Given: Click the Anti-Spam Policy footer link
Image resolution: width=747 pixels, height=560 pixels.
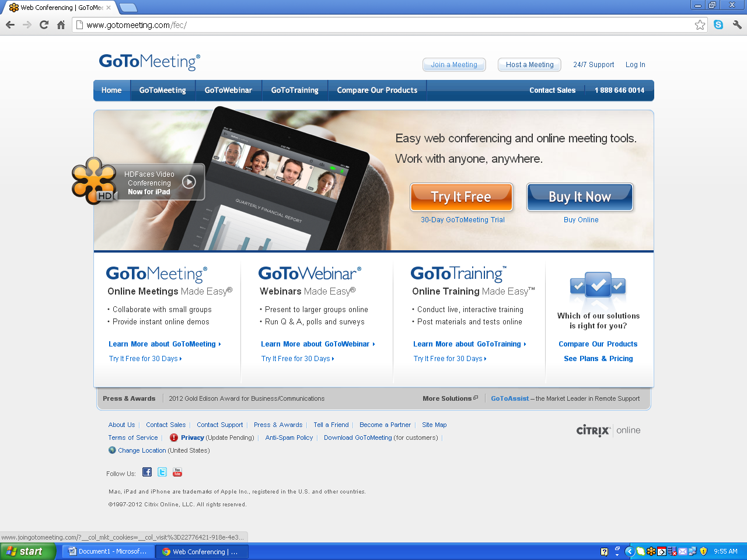Looking at the screenshot, I should [x=289, y=437].
